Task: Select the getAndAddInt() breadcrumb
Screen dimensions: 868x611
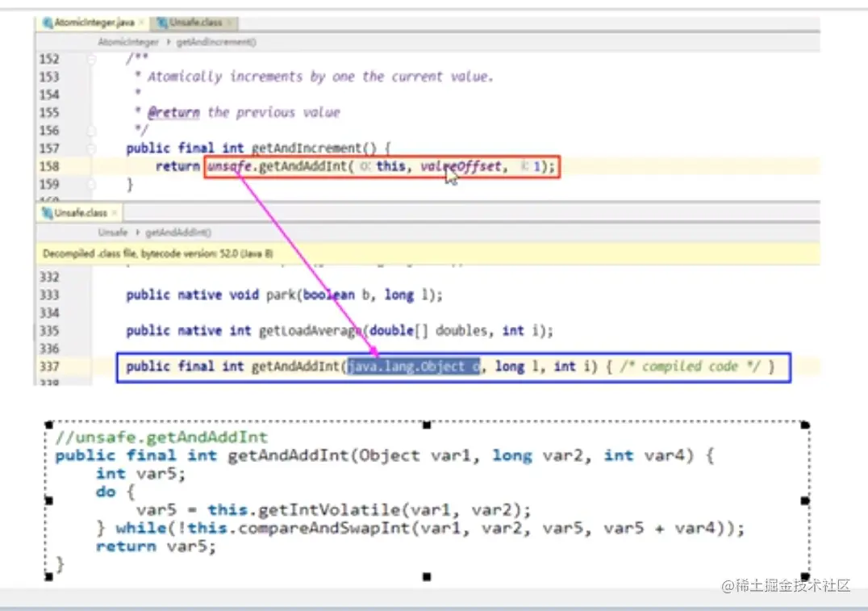Action: (x=178, y=232)
